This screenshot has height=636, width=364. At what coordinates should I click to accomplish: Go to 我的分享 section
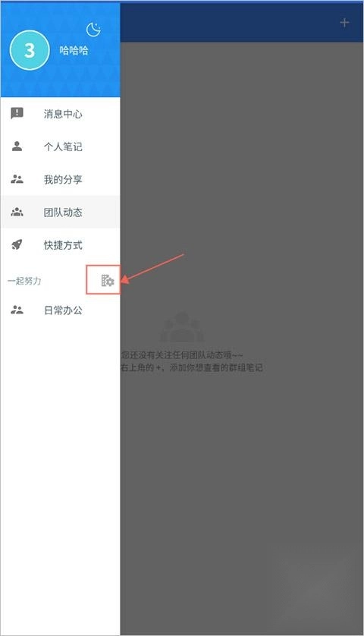click(60, 179)
